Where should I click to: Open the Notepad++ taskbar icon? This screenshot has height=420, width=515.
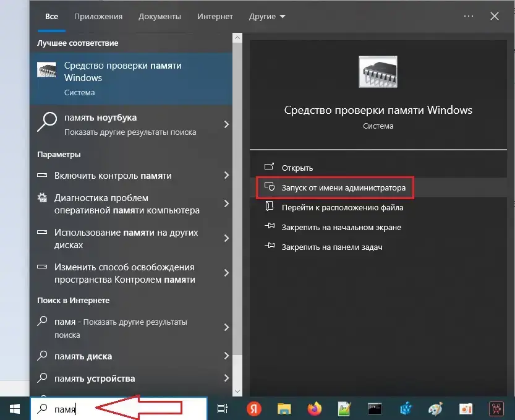[344, 409]
